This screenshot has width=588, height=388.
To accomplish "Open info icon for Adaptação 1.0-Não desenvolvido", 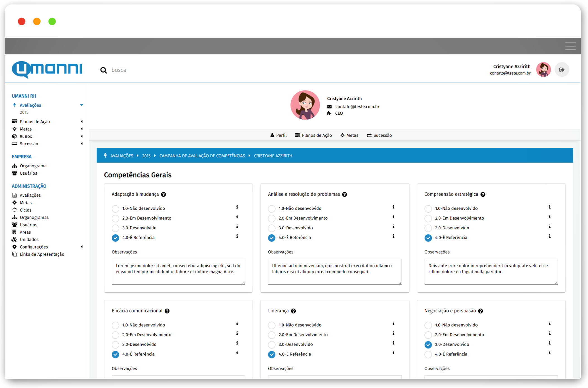I will click(x=237, y=207).
